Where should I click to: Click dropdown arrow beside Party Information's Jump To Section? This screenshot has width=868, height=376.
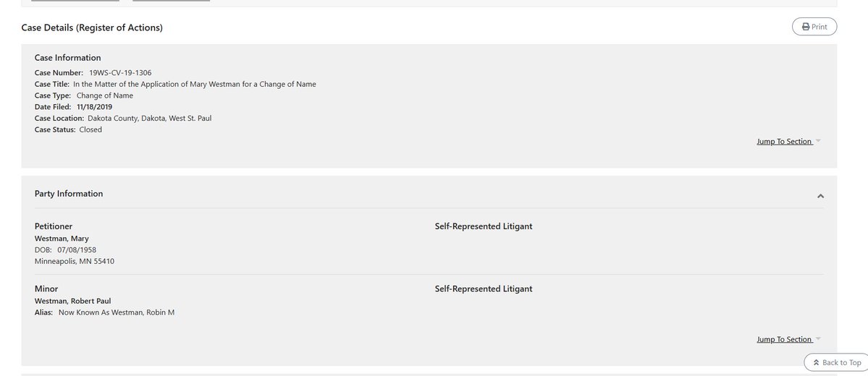(818, 339)
